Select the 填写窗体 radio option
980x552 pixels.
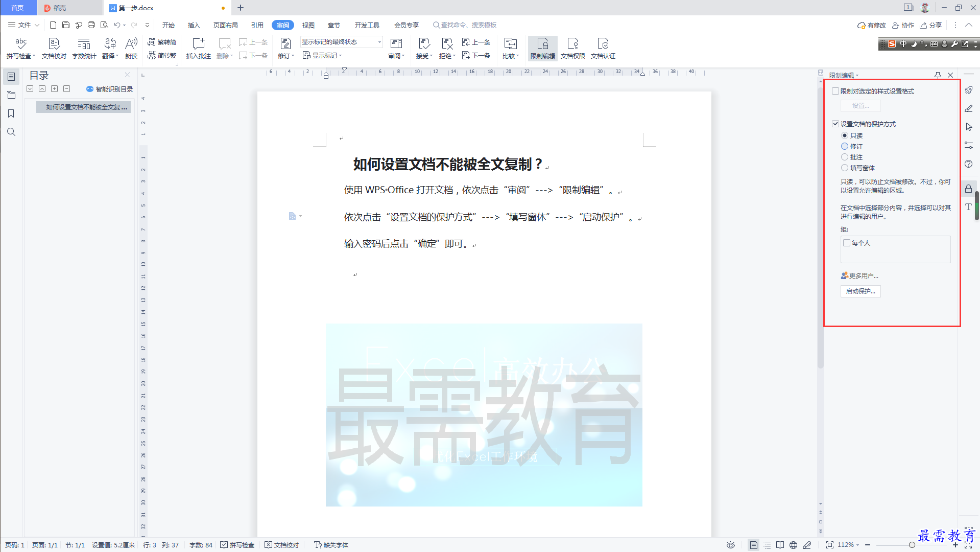(845, 168)
